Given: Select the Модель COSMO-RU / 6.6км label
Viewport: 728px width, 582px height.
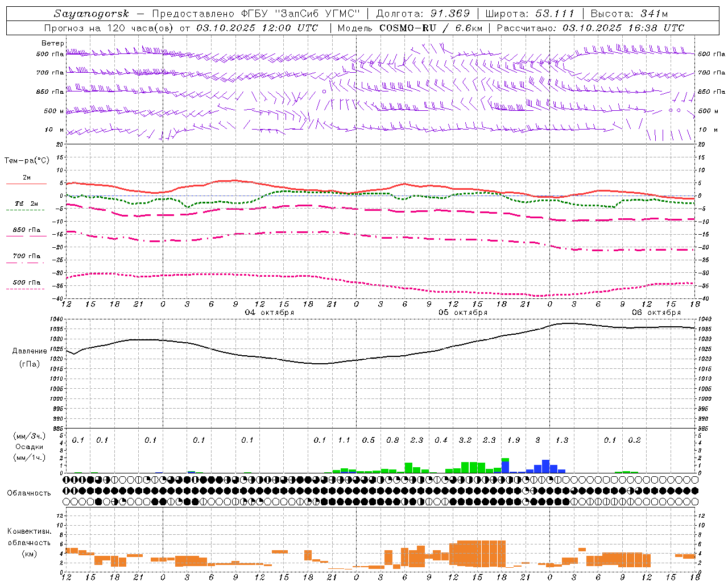Looking at the screenshot, I should click(x=411, y=28).
